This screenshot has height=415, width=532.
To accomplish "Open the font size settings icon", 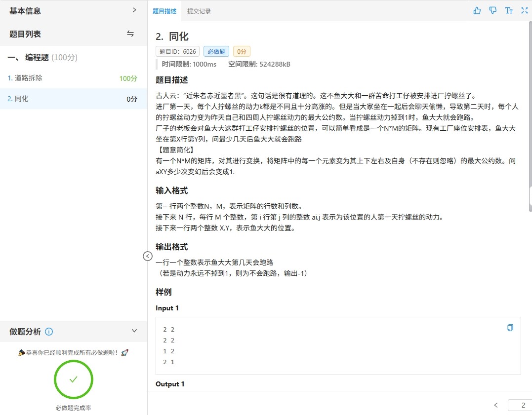I will (x=508, y=10).
